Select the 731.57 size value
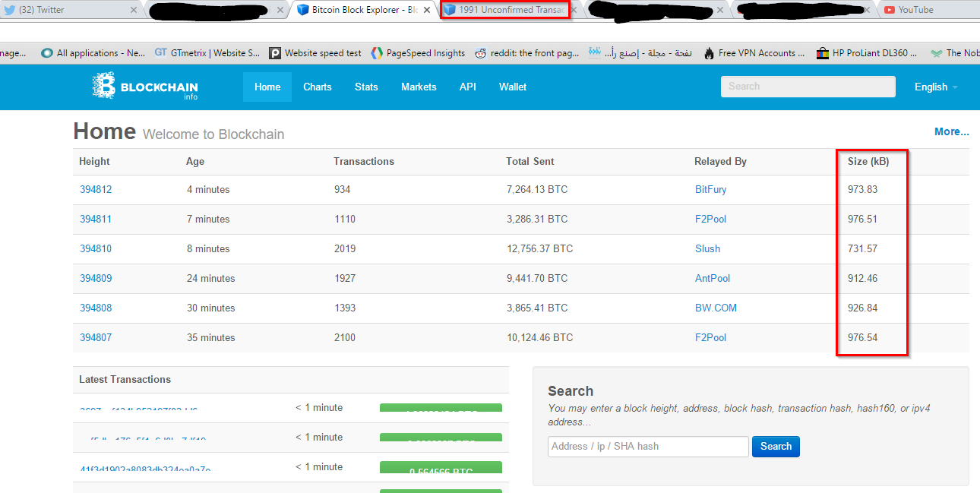980x493 pixels. (863, 248)
